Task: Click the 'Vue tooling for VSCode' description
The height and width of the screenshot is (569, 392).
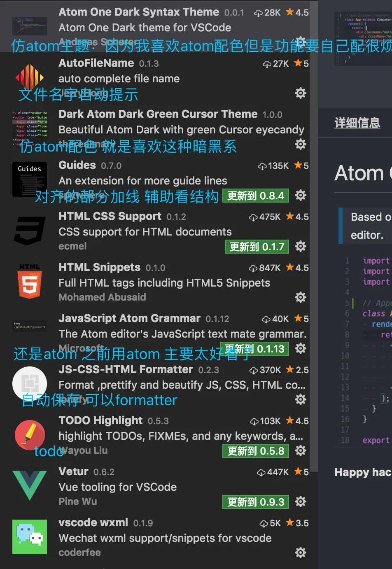Action: (117, 487)
